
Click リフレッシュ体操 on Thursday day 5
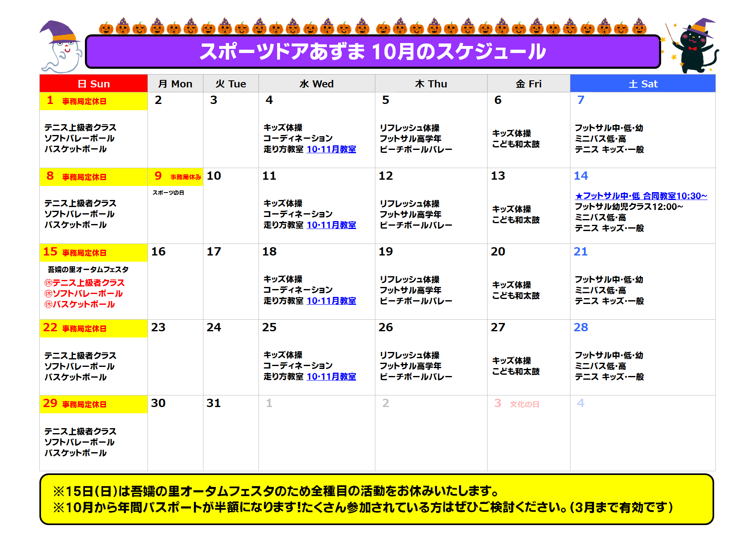[410, 128]
